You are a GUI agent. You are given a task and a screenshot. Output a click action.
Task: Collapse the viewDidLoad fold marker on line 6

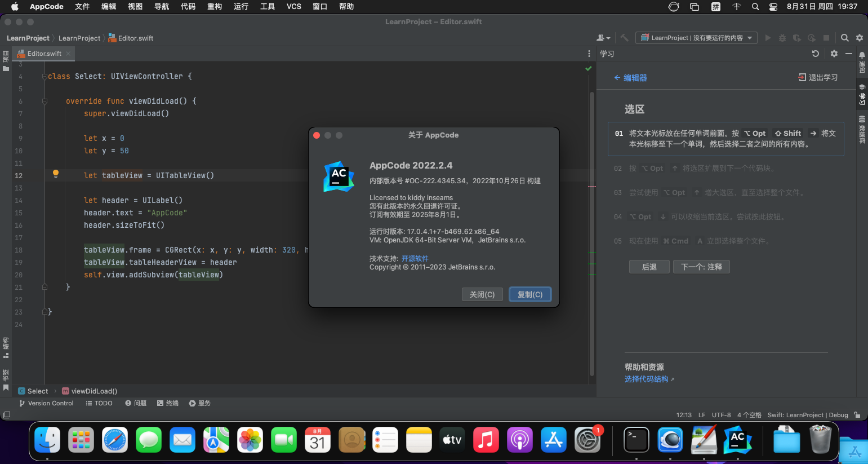44,101
